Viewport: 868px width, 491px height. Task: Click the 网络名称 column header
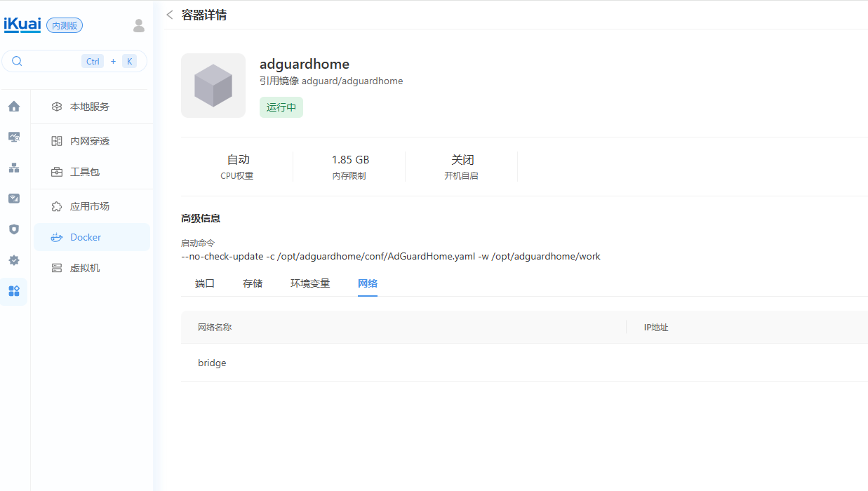[x=215, y=328]
